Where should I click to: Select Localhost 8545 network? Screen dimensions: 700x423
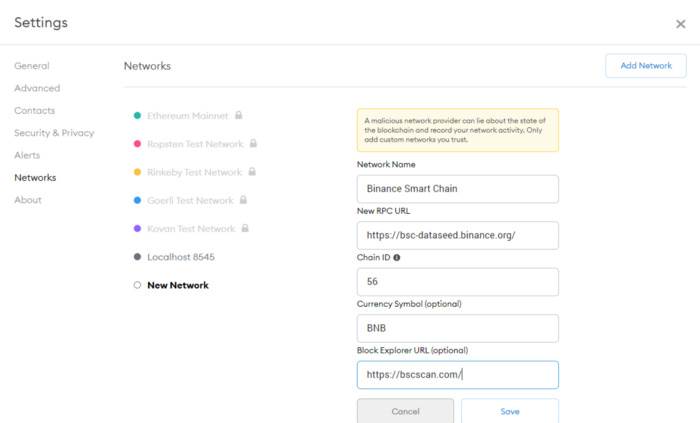coord(181,257)
